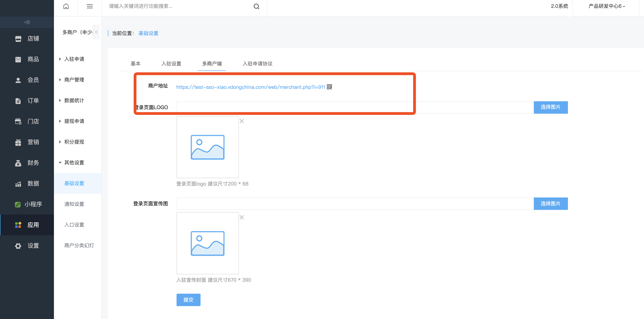Open the 产品研发中心6 account dropdown
Screen dimensions: 644x319
[x=606, y=6]
